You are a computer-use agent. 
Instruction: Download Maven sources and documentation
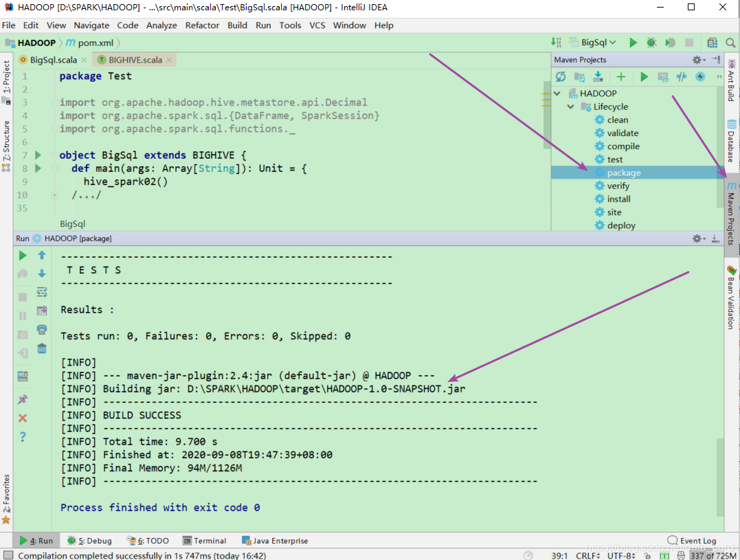(x=598, y=76)
